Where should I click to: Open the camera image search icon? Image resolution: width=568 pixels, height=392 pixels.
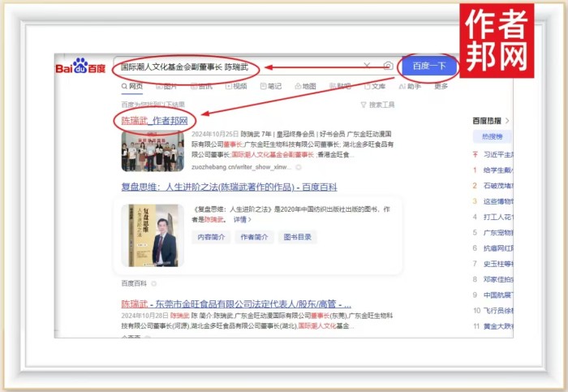click(x=388, y=67)
